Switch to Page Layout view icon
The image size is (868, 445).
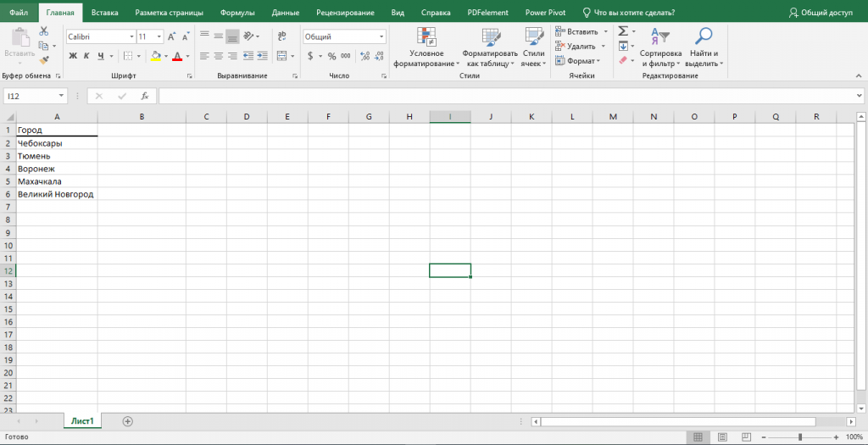coord(722,437)
